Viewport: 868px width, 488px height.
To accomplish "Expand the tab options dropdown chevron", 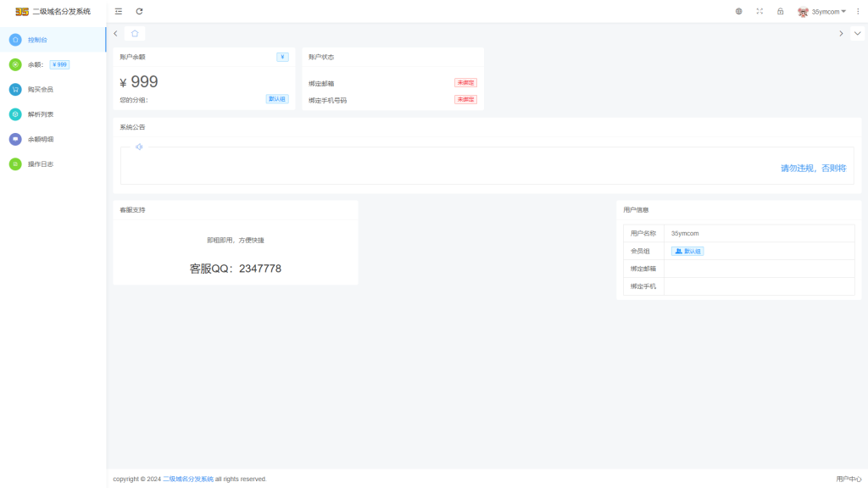I will 857,33.
